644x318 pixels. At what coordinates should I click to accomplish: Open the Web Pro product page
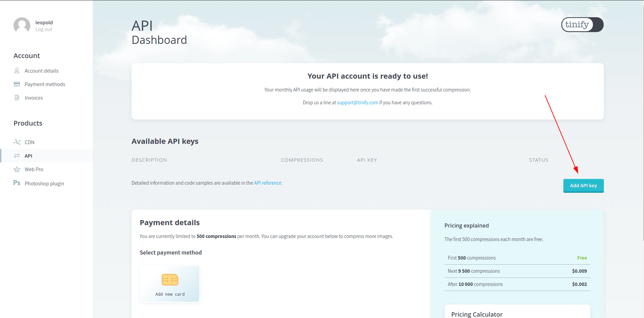pos(34,169)
